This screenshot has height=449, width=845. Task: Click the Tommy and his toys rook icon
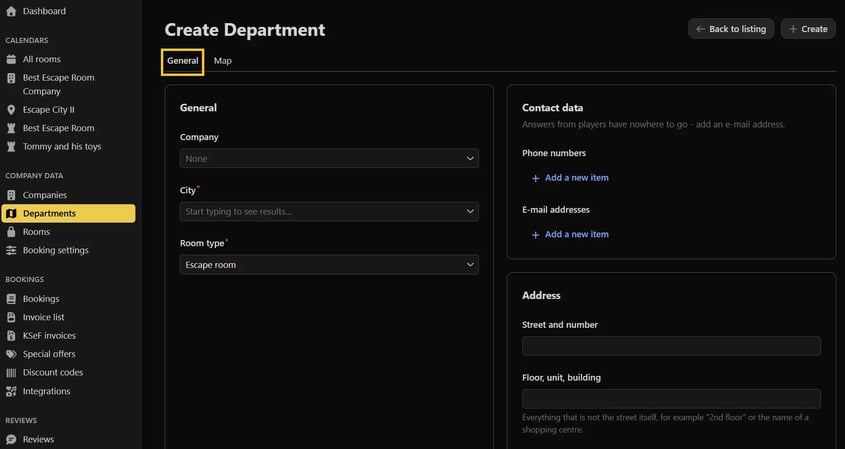click(x=11, y=147)
